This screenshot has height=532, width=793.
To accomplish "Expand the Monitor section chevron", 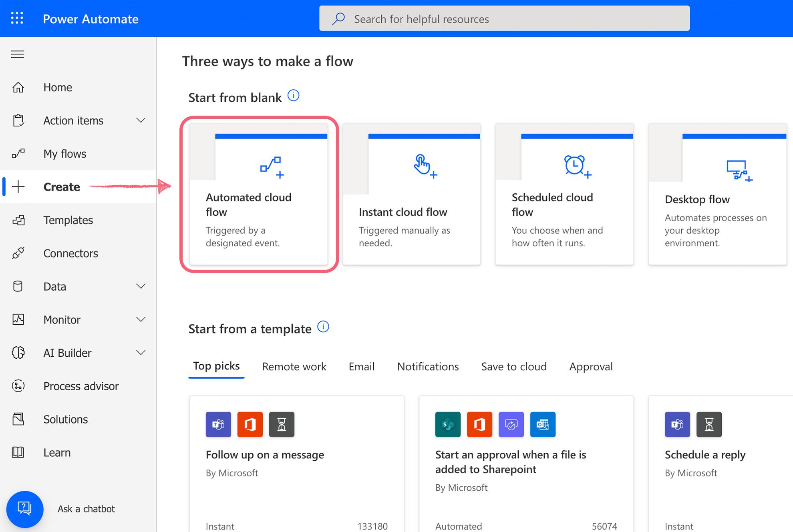I will [141, 319].
